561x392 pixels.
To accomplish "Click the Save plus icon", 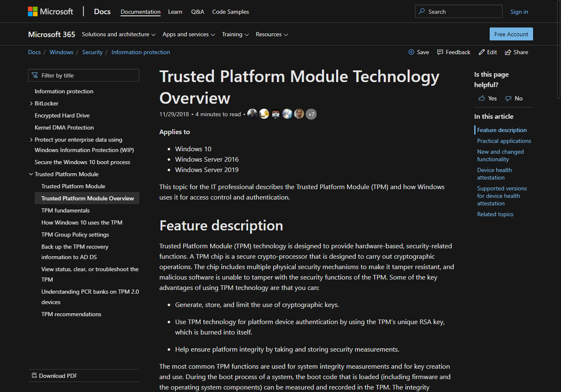I will [411, 52].
